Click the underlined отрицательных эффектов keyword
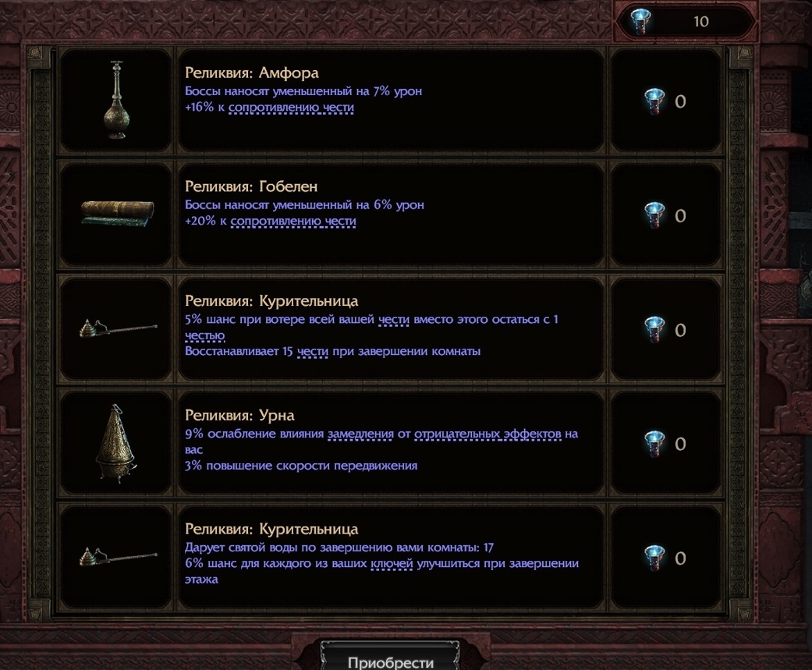 [488, 434]
